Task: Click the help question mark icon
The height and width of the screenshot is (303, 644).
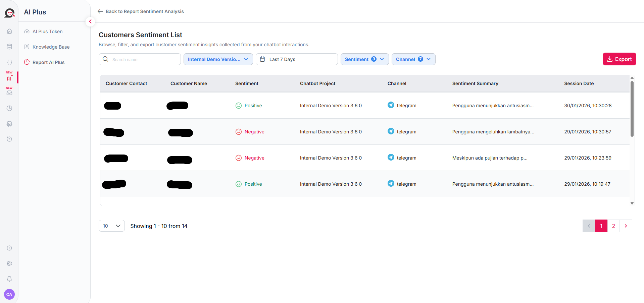Action: [9, 248]
